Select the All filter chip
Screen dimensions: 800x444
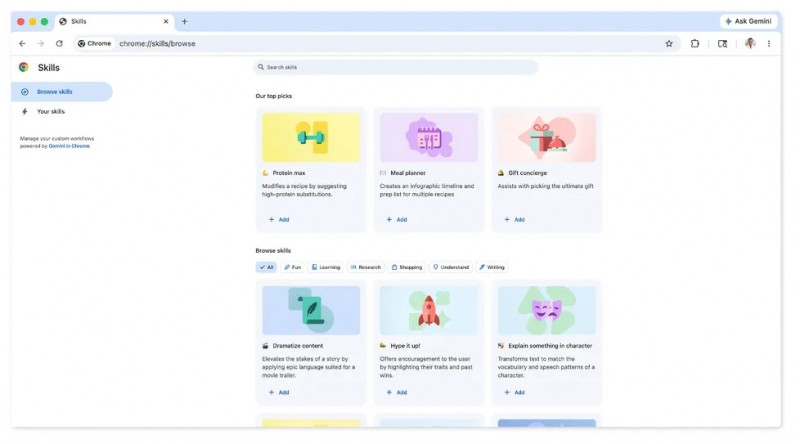coord(266,267)
